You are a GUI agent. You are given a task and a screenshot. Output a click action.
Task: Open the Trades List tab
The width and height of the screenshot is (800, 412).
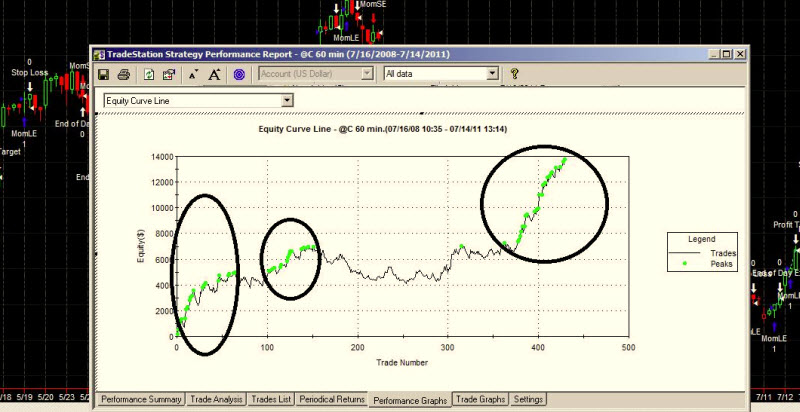pos(271,399)
